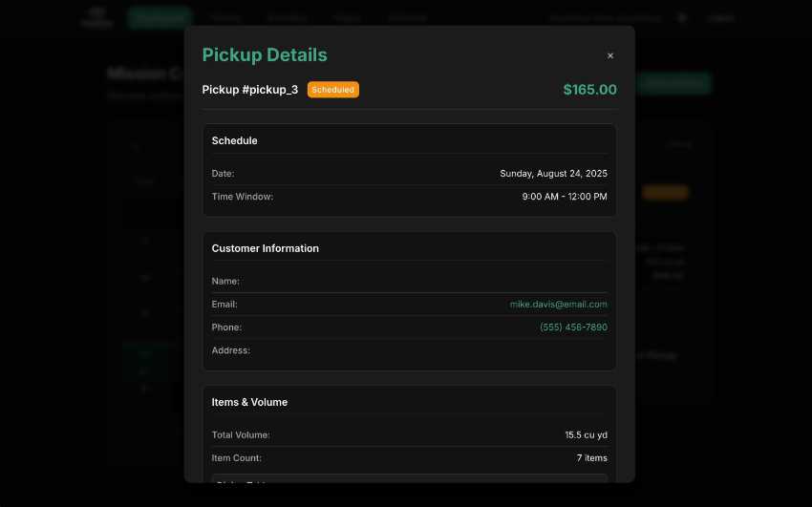Screen dimensions: 812x507
Task: Click the 7 items count value
Action: click(x=591, y=458)
